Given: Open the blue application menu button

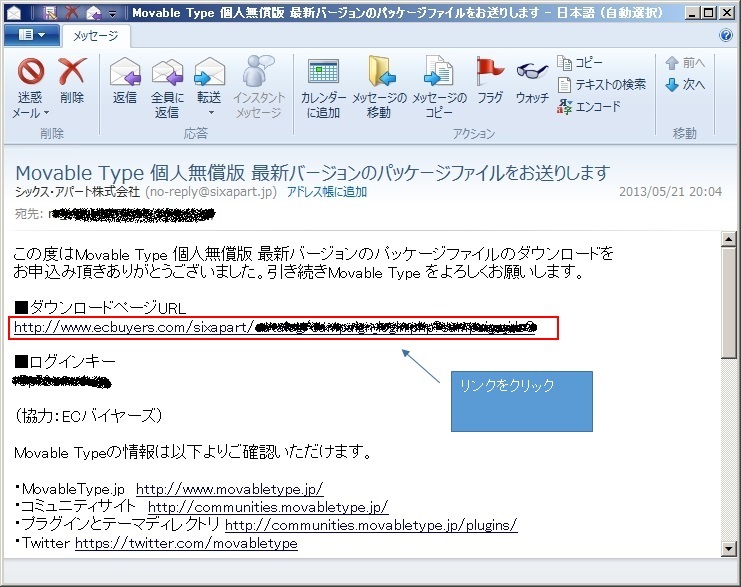Looking at the screenshot, I should tap(32, 35).
